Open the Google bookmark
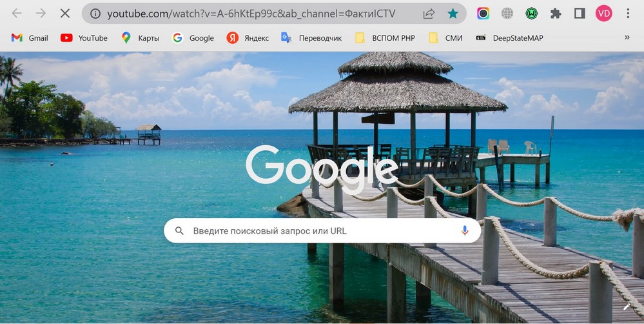 click(193, 38)
